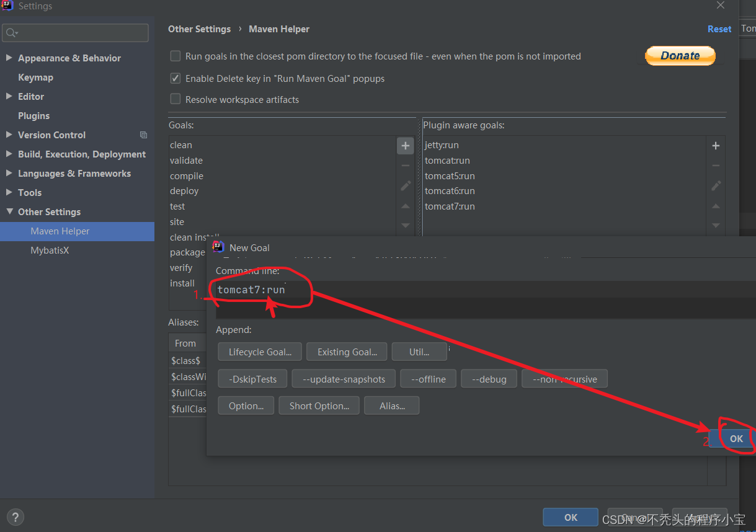Click OK at the bottom of the Settings window
756x532 pixels.
coord(571,517)
